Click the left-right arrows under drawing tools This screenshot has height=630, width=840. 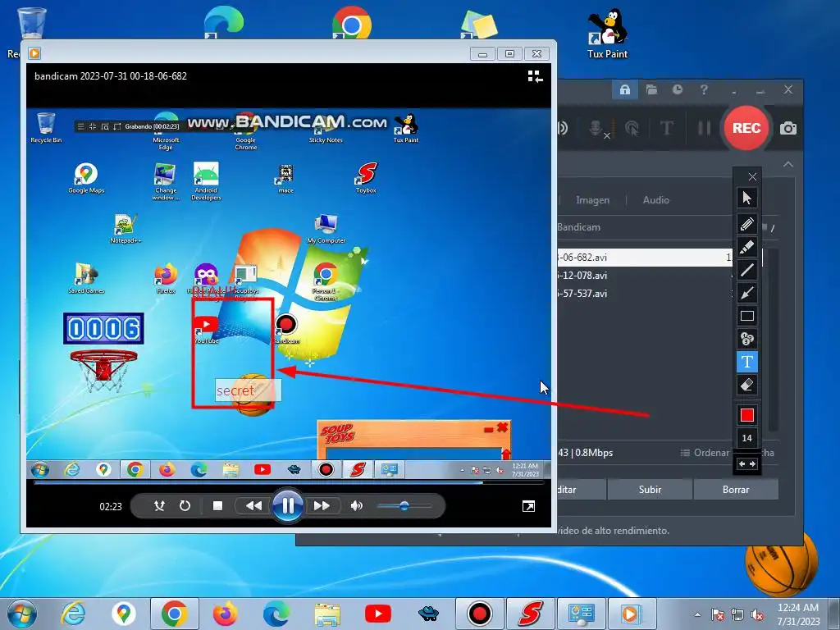tap(746, 464)
